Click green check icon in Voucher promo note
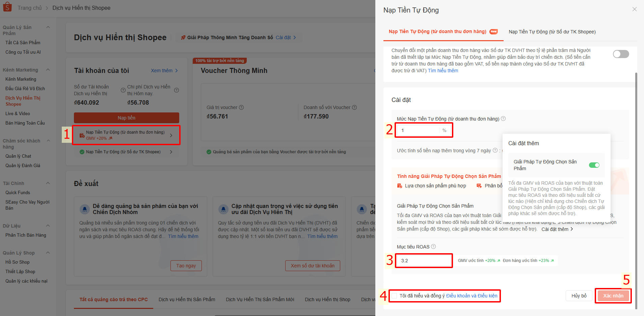This screenshot has height=316, width=644. pyautogui.click(x=209, y=152)
